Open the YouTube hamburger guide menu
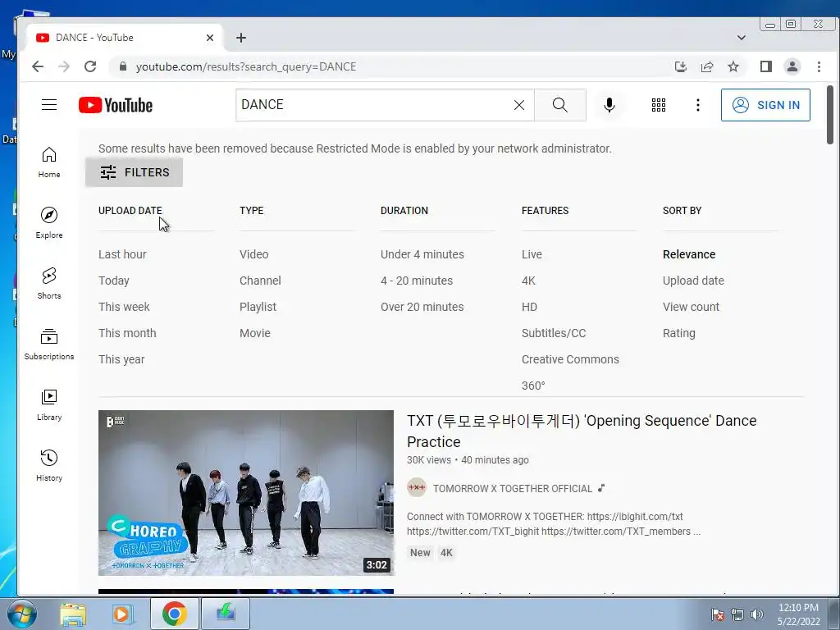The height and width of the screenshot is (630, 840). tap(49, 104)
